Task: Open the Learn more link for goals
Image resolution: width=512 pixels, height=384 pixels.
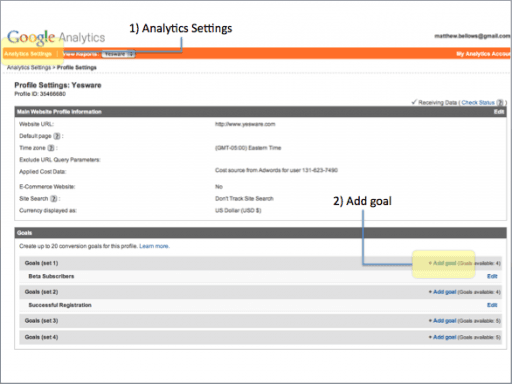Action: tap(154, 246)
